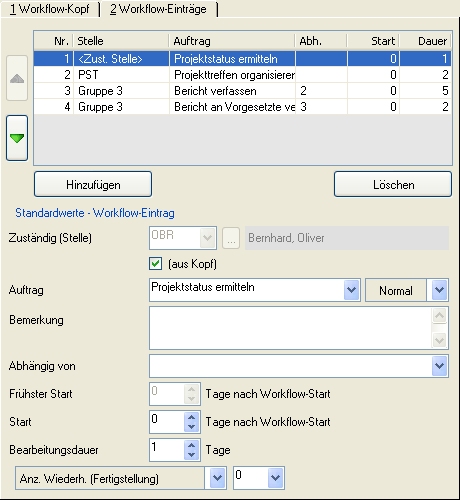Click the Löschen button

pyautogui.click(x=393, y=184)
